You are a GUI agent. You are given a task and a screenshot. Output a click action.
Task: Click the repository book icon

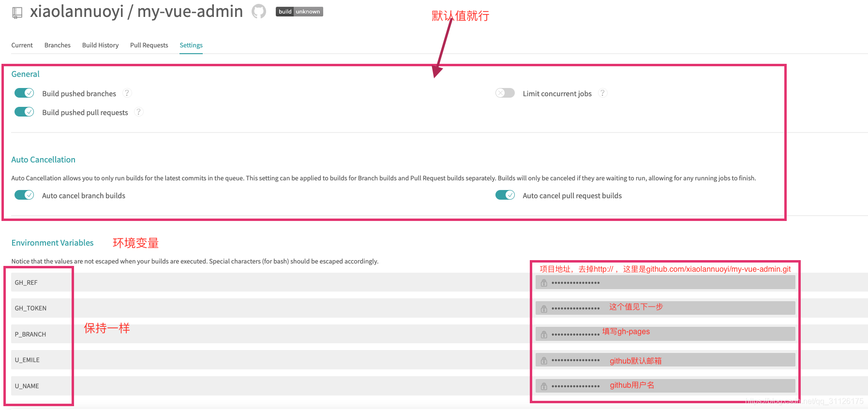17,13
